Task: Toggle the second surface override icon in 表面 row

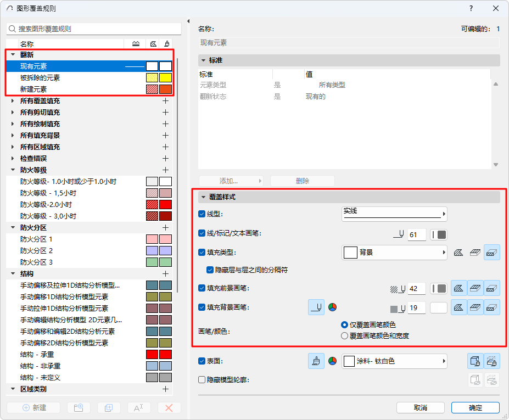Action: 492,361
